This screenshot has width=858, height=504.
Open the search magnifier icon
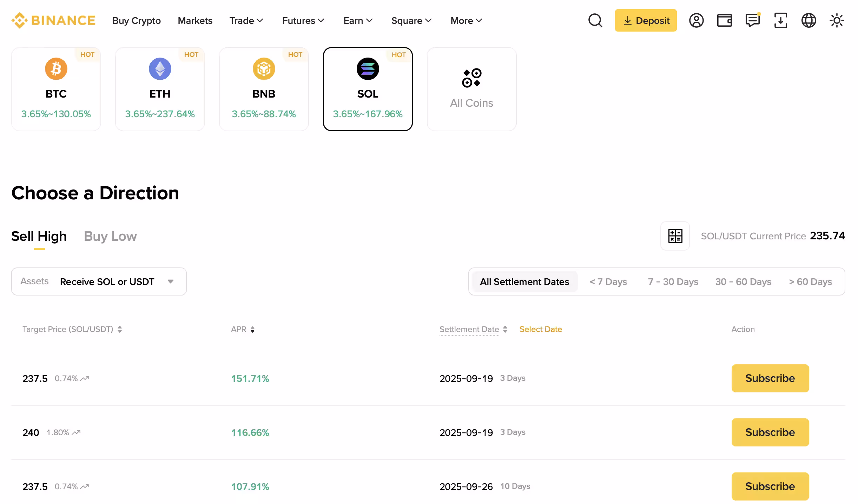[x=595, y=20]
